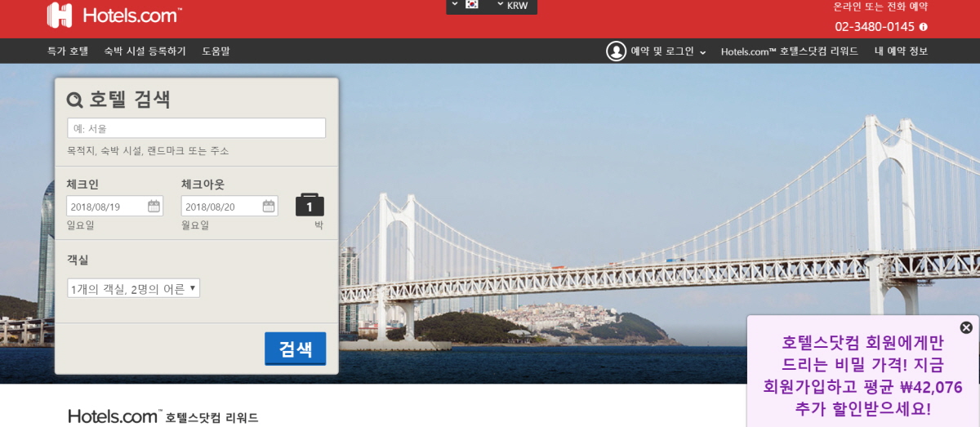The height and width of the screenshot is (427, 980).
Task: Click the check-in date field 2018/08/19
Action: (x=114, y=206)
